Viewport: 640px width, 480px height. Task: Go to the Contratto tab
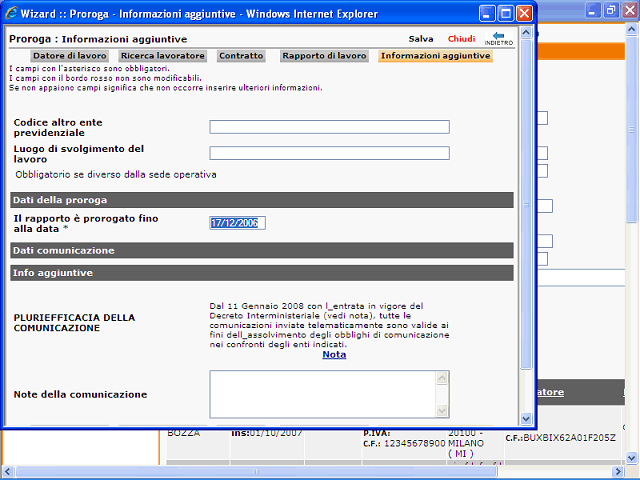click(x=241, y=56)
